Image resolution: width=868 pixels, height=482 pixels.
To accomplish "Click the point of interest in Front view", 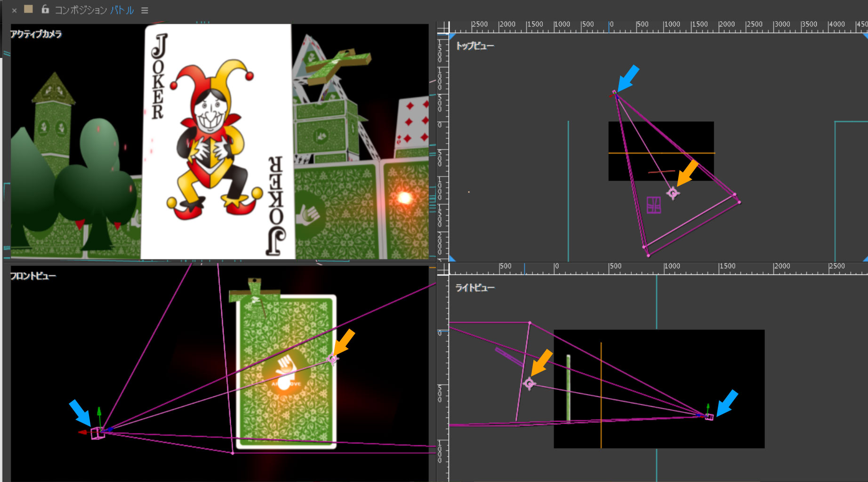I will 332,359.
